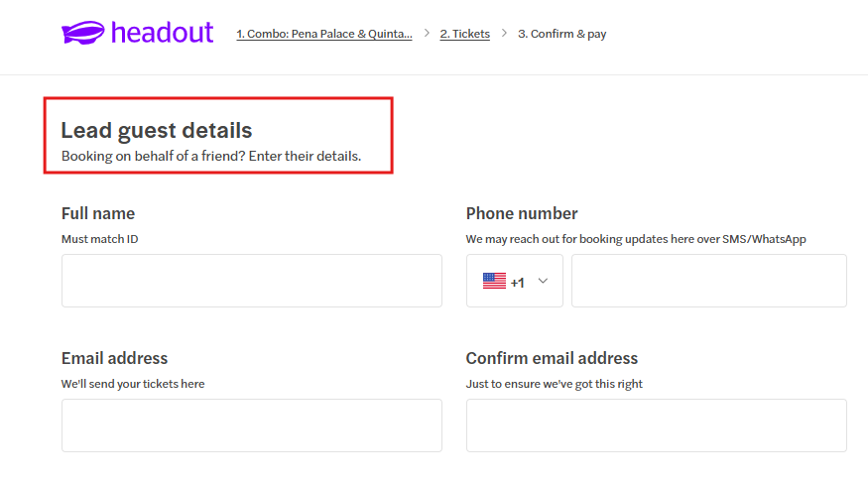Click the Must match ID hint
Viewport: 868px width, 485px height.
pos(99,239)
